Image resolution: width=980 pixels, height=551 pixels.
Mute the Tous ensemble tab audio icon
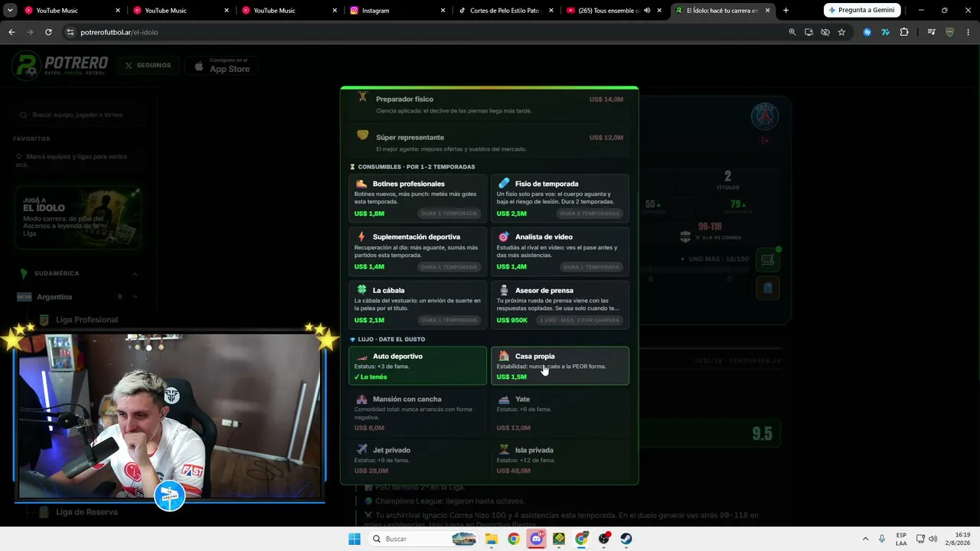tap(647, 11)
